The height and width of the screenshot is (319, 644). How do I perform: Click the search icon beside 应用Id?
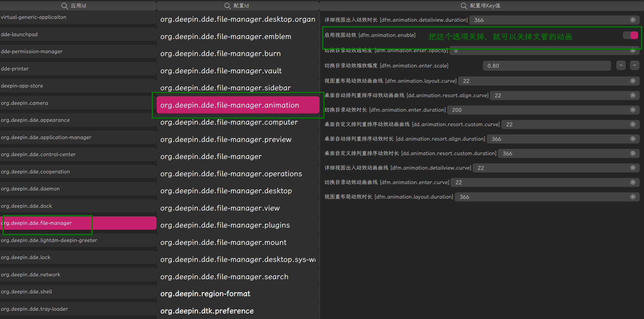65,6
